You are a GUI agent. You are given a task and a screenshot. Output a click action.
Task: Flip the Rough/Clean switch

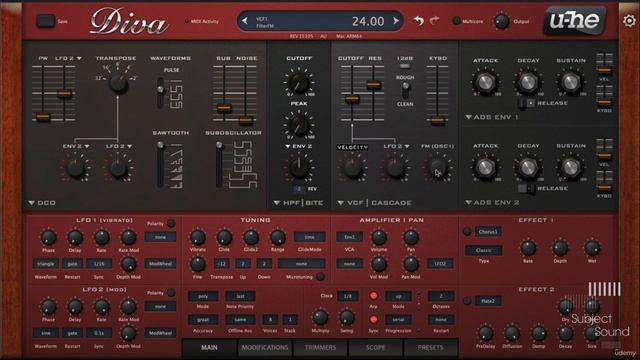click(405, 91)
